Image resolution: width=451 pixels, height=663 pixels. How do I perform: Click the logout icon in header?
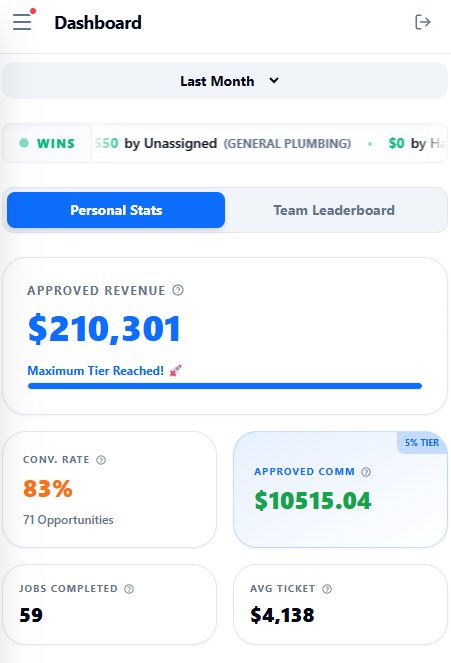pos(423,22)
